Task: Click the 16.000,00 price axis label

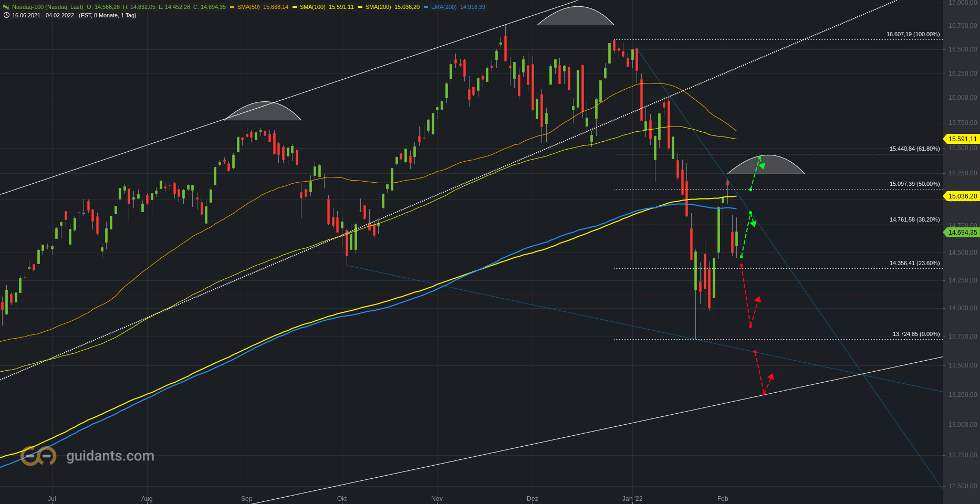Action: click(963, 98)
